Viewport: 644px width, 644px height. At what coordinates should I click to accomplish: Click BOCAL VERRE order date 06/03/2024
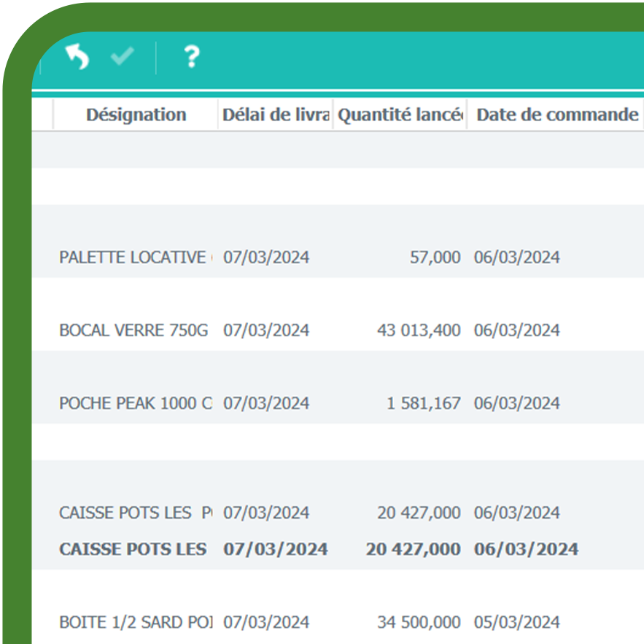[x=516, y=330]
